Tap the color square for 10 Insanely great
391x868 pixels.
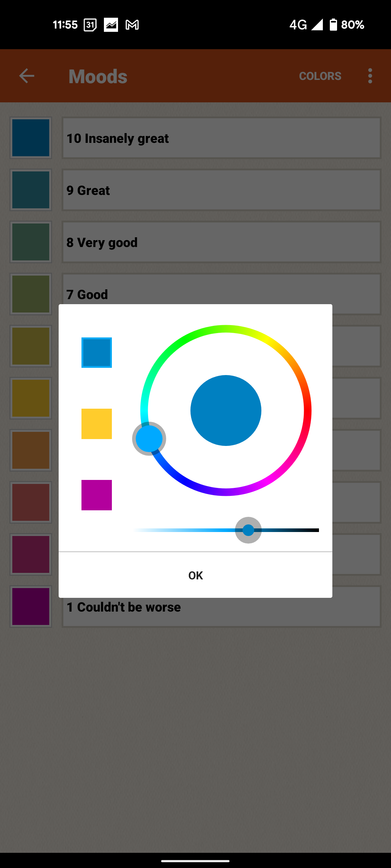[31, 138]
